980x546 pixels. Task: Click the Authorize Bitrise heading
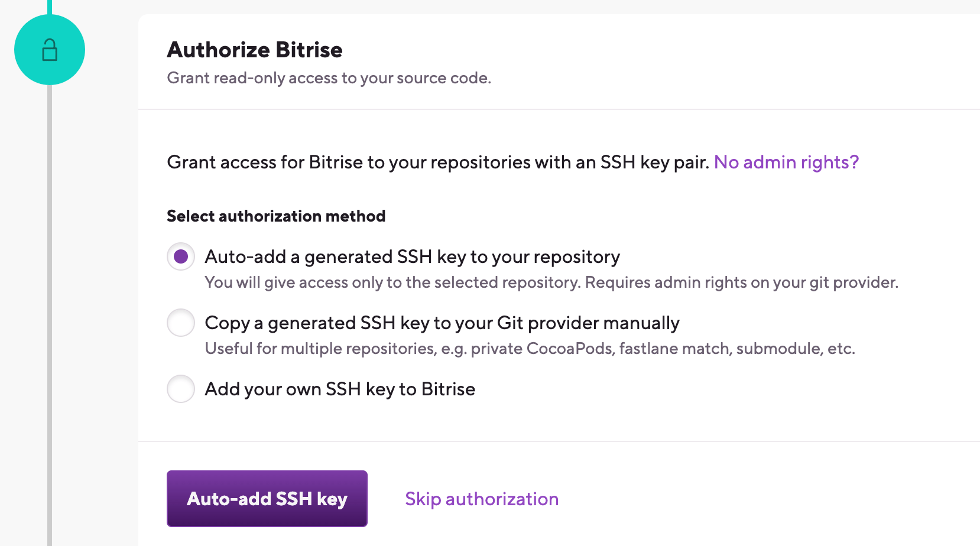pyautogui.click(x=255, y=50)
